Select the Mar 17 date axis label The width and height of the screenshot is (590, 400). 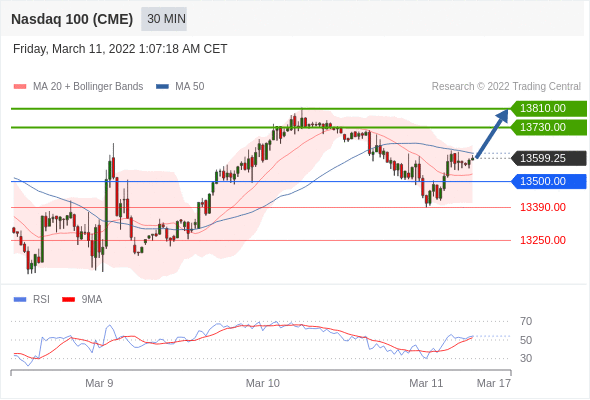click(x=494, y=383)
